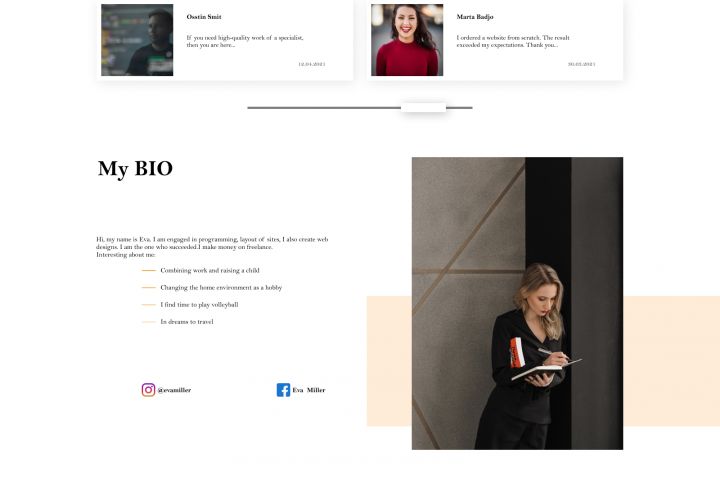Open Marta Badjo's truncated review text
The image size is (720, 480).
tap(513, 41)
